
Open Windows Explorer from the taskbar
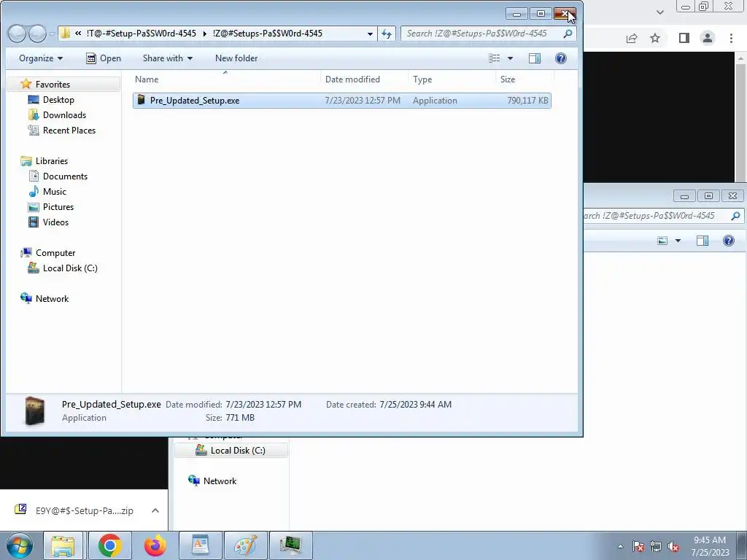[63, 545]
